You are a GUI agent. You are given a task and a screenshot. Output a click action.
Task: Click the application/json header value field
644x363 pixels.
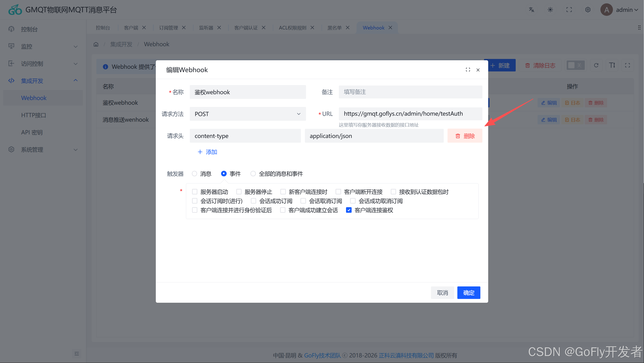[x=374, y=136]
